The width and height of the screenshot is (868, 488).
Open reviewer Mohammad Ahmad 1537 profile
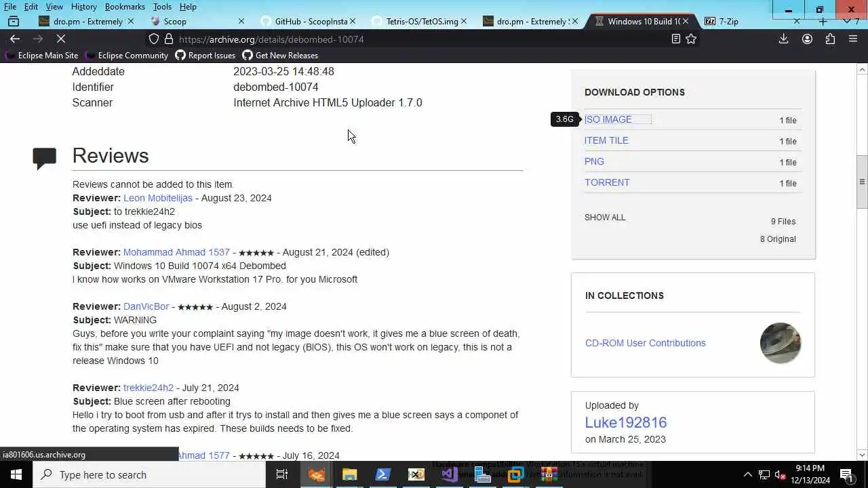click(176, 252)
